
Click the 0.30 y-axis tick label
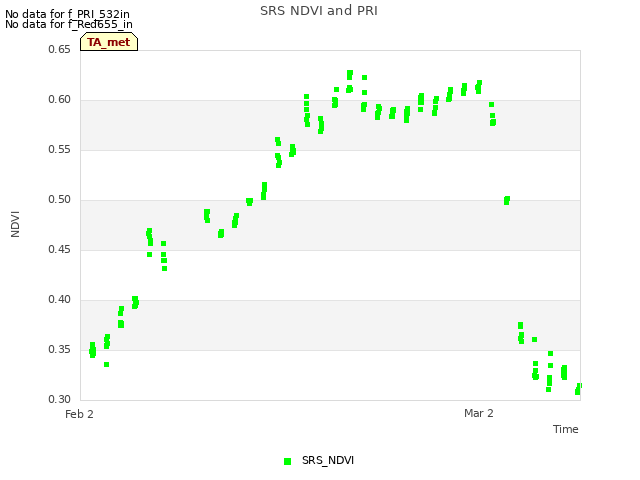coord(59,399)
